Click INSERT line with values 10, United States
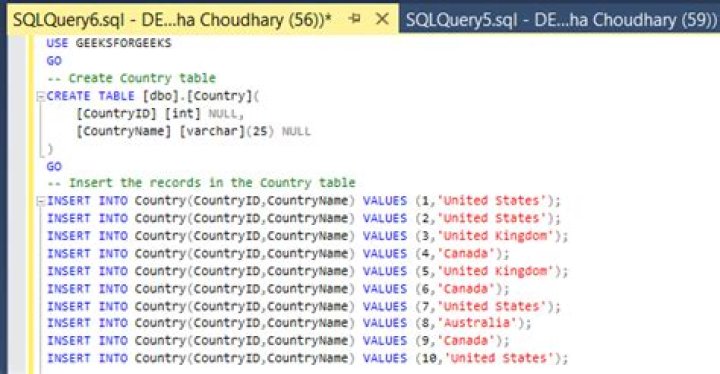The height and width of the screenshot is (374, 720). point(307,358)
